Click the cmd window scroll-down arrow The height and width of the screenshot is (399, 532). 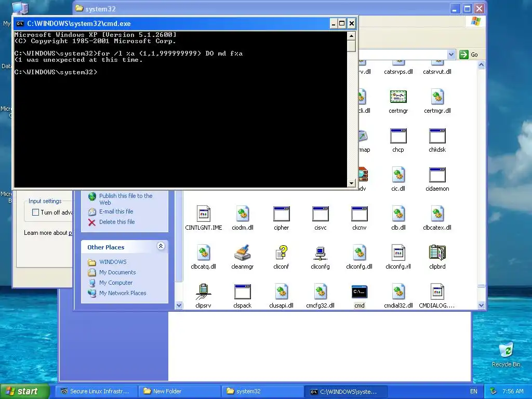click(x=351, y=183)
